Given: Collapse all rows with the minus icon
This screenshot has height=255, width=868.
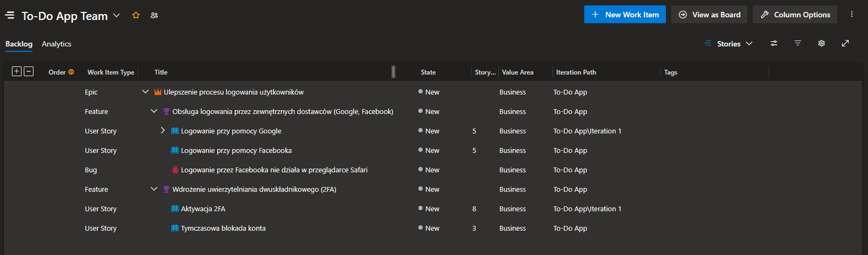Looking at the screenshot, I should click(x=29, y=71).
